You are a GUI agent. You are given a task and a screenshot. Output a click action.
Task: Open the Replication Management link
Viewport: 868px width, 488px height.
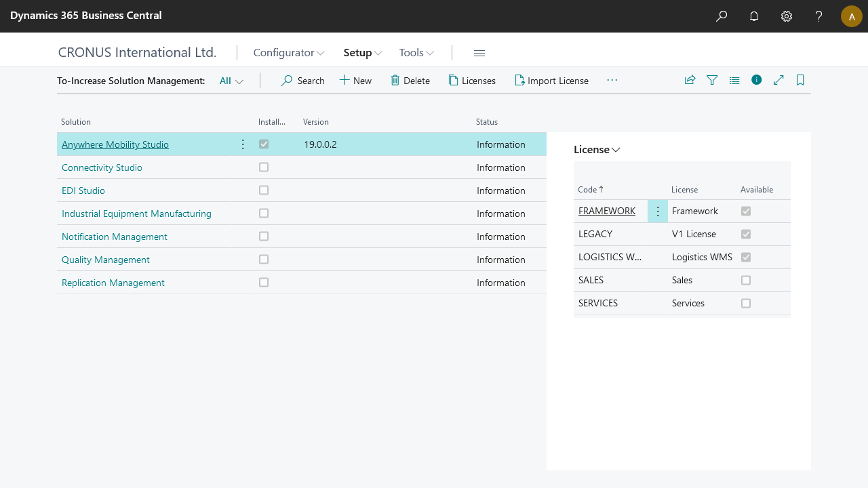pos(113,283)
